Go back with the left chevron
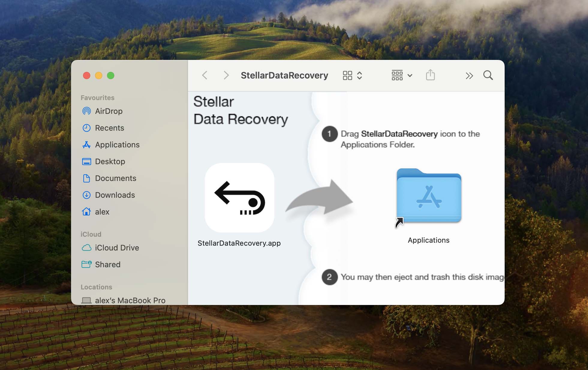The width and height of the screenshot is (588, 370). tap(205, 75)
